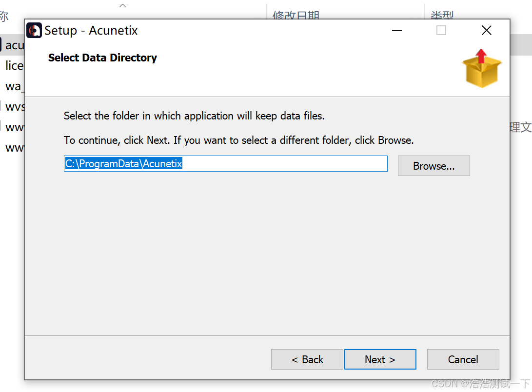Select the 'wa_' file in Explorer
532x392 pixels.
point(14,86)
